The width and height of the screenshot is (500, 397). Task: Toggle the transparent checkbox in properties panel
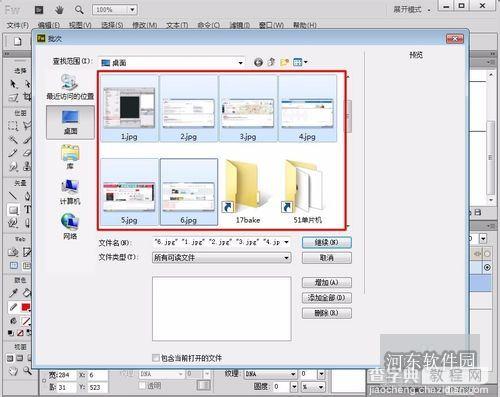pyautogui.click(x=142, y=386)
